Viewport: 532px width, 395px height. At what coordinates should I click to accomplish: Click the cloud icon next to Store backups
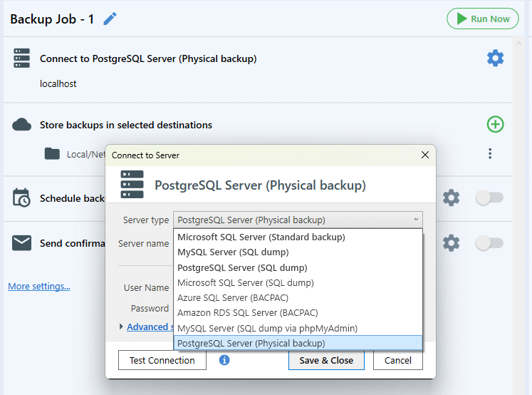(x=21, y=125)
